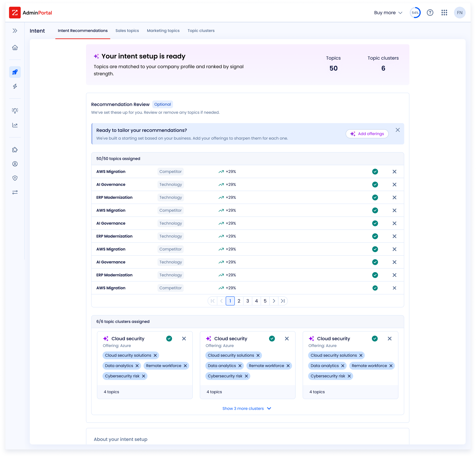
Task: Remove the third Cloud security cluster card
Action: (x=390, y=338)
